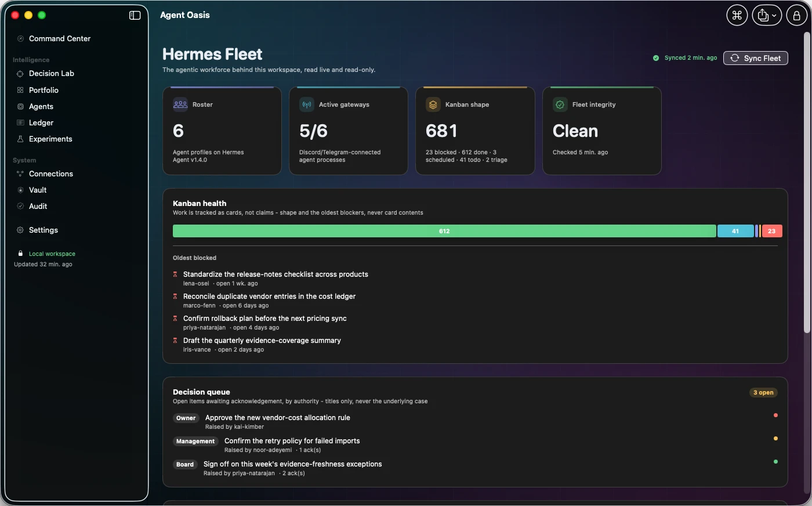
Task: Open Sign off on evidence-freshness exceptions item
Action: [293, 464]
